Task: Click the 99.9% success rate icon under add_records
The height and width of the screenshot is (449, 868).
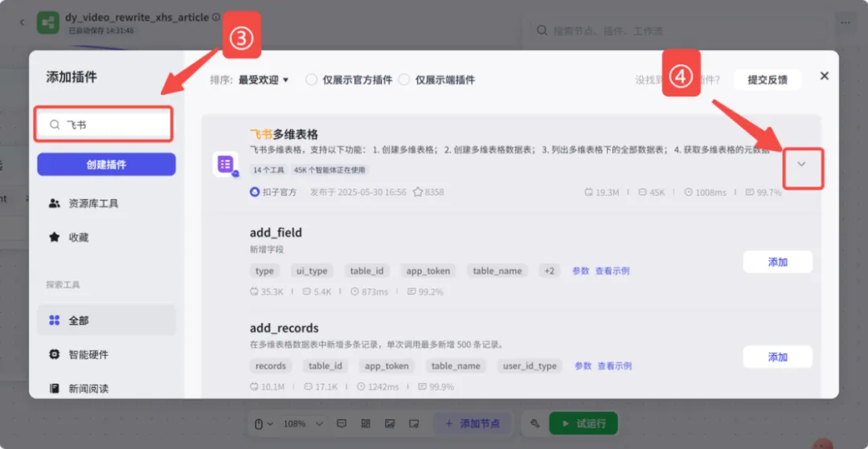Action: [x=423, y=386]
